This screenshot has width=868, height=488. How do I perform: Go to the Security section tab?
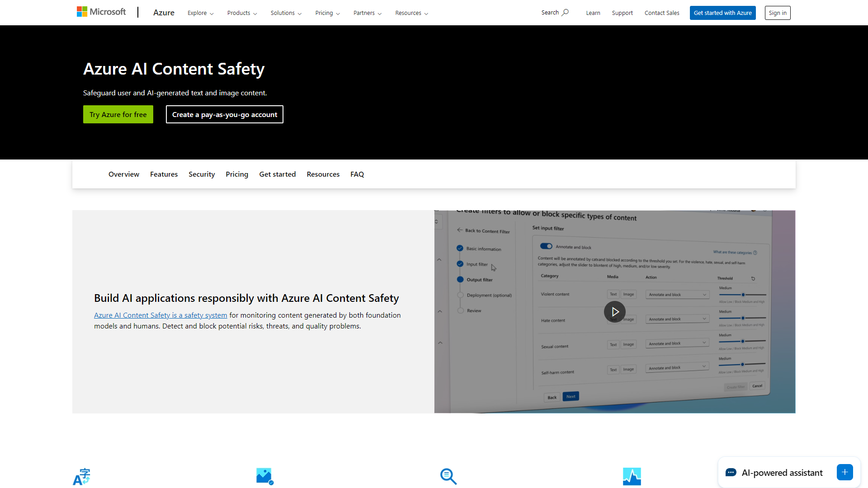(202, 174)
